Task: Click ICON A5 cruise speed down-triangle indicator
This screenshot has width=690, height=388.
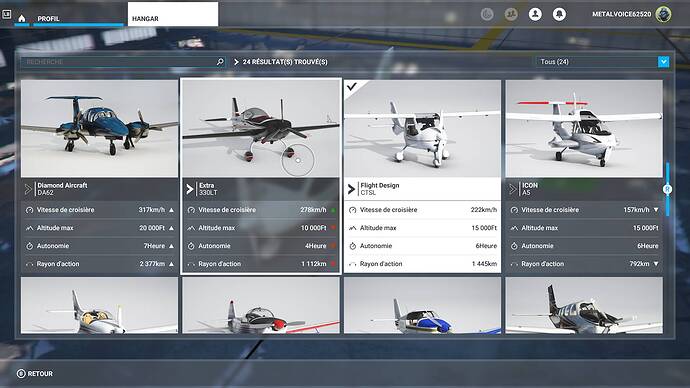Action: click(x=656, y=210)
